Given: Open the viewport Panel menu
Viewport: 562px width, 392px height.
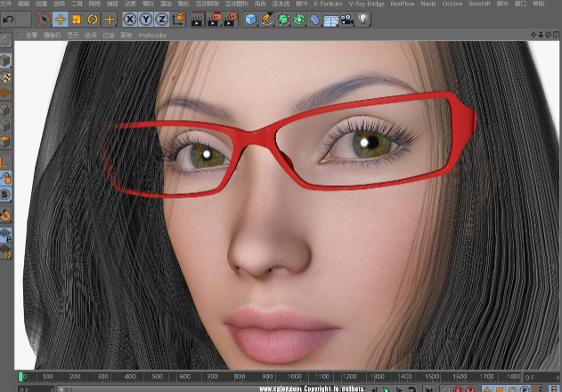Looking at the screenshot, I should click(126, 35).
